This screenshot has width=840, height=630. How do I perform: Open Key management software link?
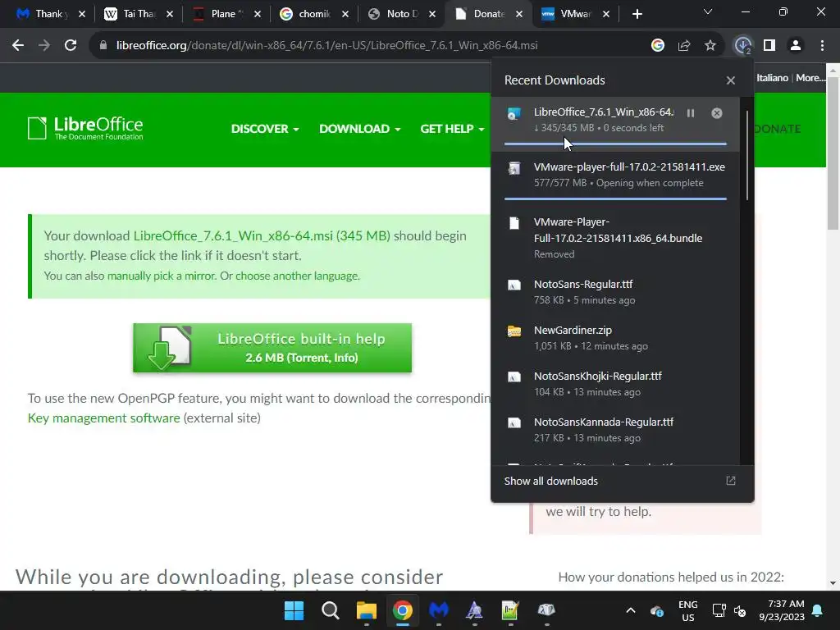104,418
